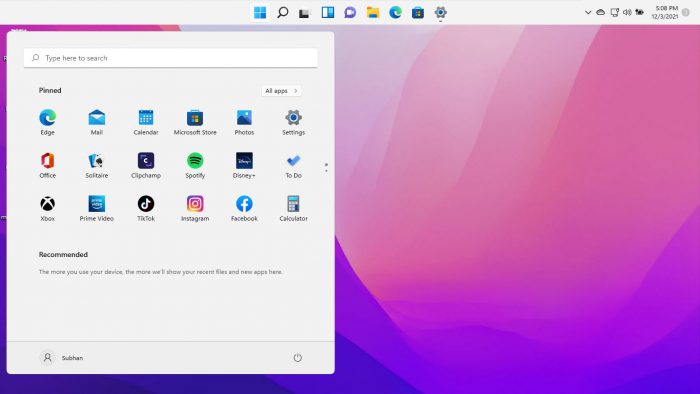Open the volume speaker tray icon
This screenshot has height=394, width=700.
627,12
